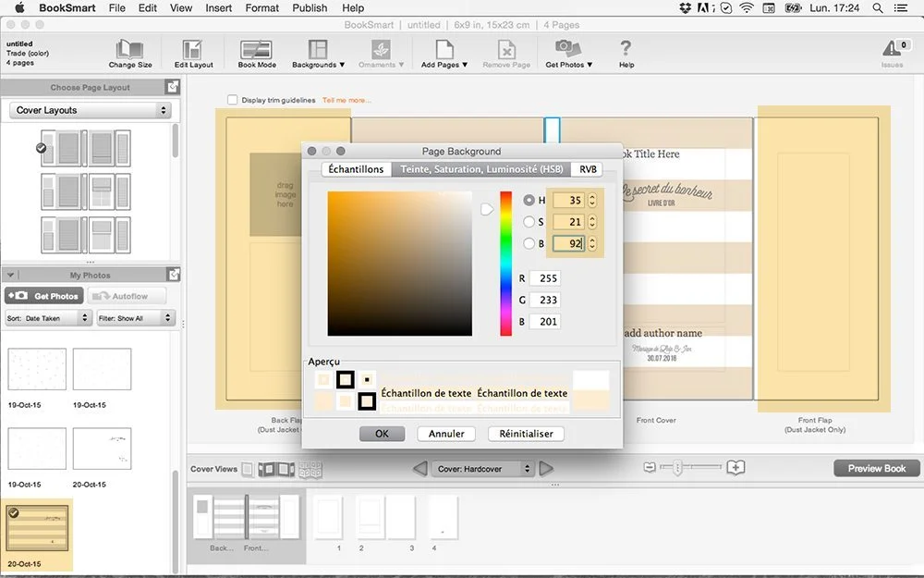Select the third cover layout thumbnail
924x578 pixels.
[x=86, y=235]
